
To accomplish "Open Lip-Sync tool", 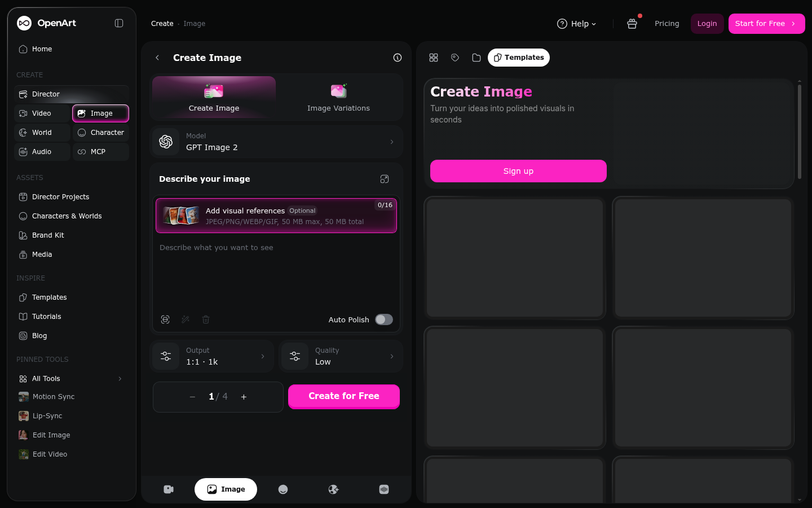I will [72, 416].
